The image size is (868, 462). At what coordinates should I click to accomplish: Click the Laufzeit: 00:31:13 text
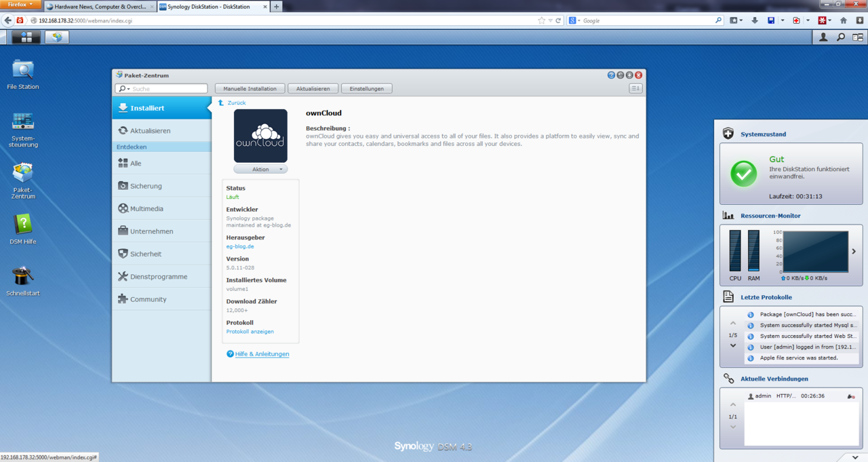(795, 197)
